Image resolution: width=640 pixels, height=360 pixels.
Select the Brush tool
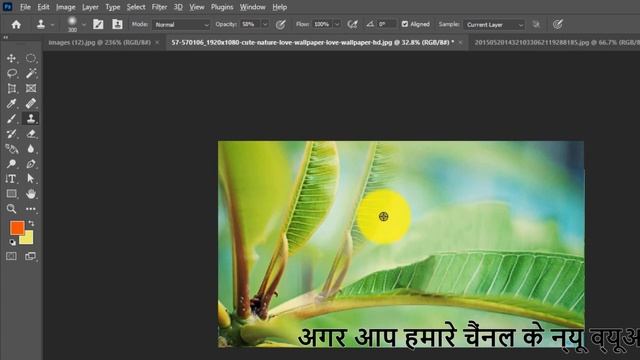pos(11,118)
